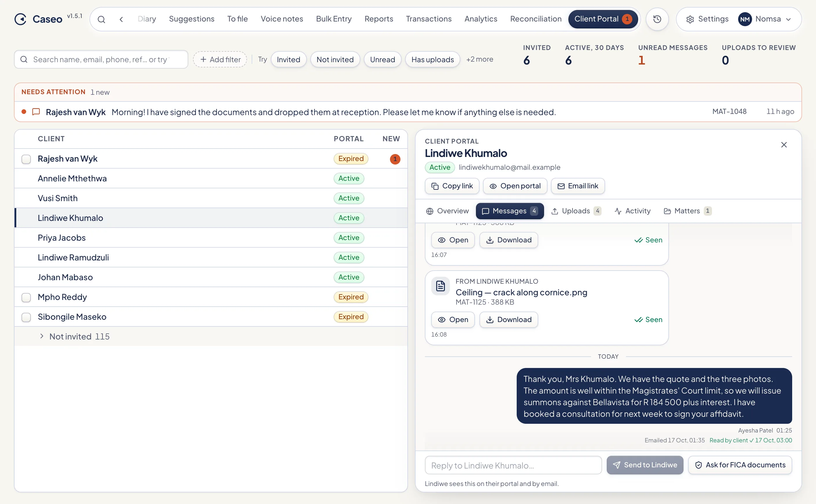Screen dimensions: 816x504
Task: Show the +2 more filter suggestions
Action: [x=479, y=59]
